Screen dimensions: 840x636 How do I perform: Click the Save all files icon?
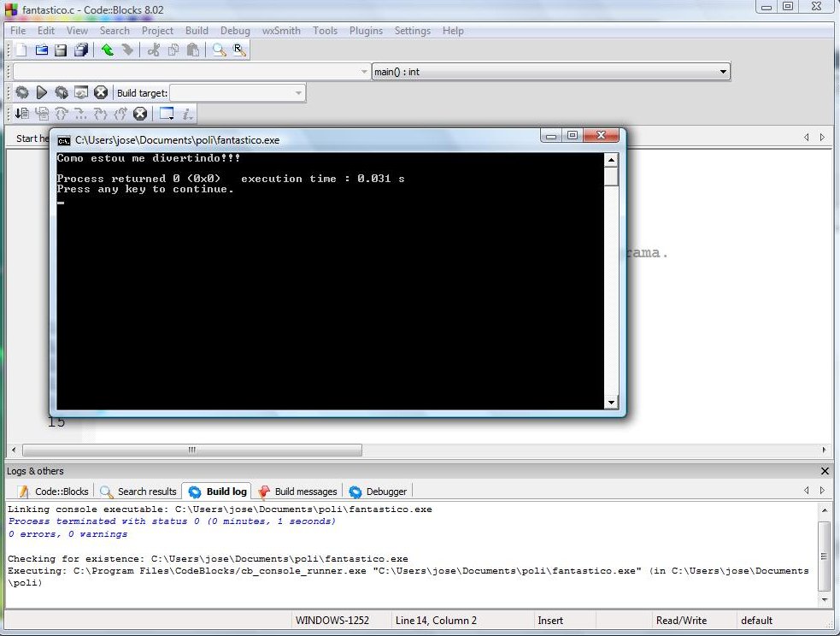pyautogui.click(x=81, y=50)
